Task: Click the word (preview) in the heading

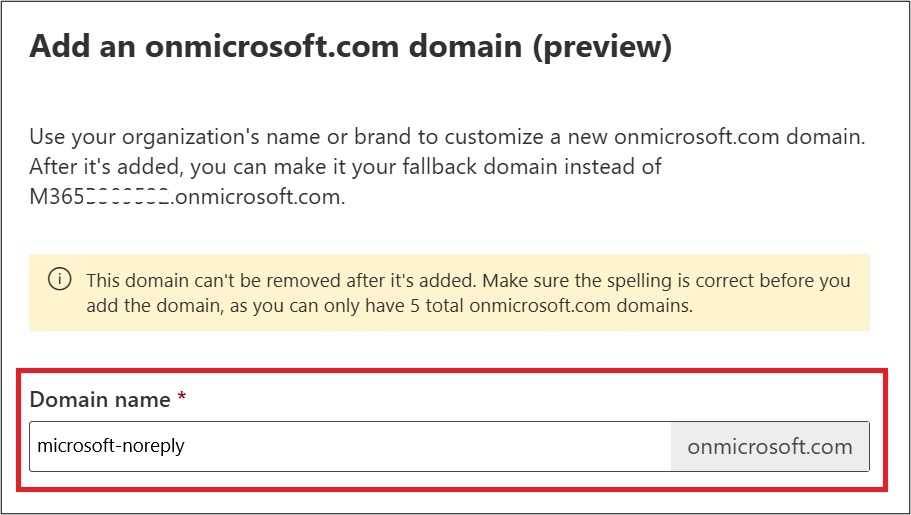Action: tap(602, 46)
